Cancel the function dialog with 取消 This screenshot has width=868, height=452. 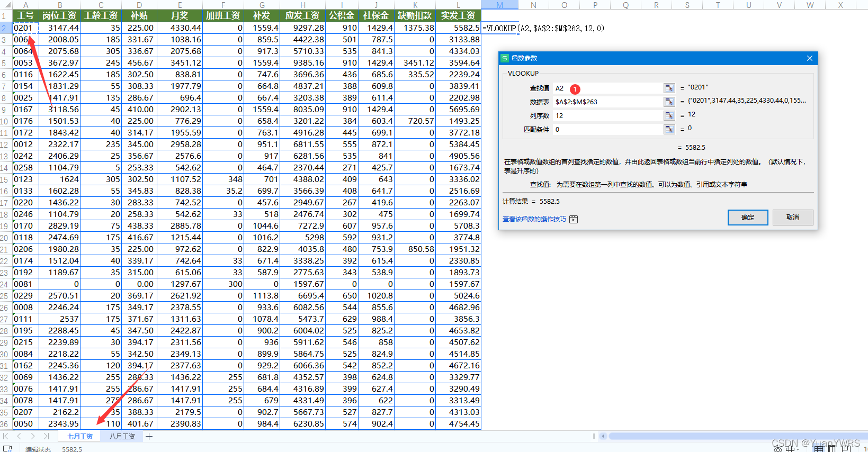793,217
